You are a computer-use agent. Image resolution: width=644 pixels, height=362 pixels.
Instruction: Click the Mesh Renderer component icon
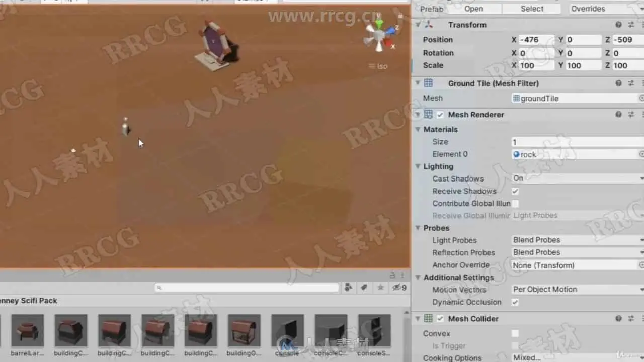[428, 115]
